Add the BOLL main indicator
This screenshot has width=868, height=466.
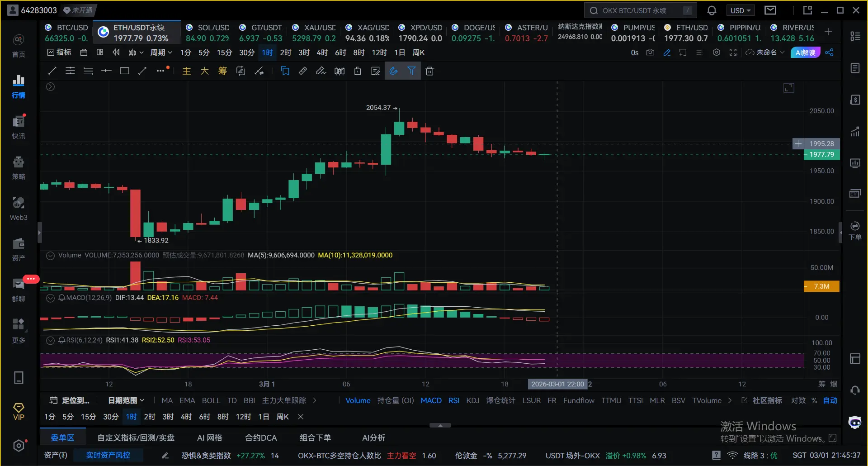211,400
